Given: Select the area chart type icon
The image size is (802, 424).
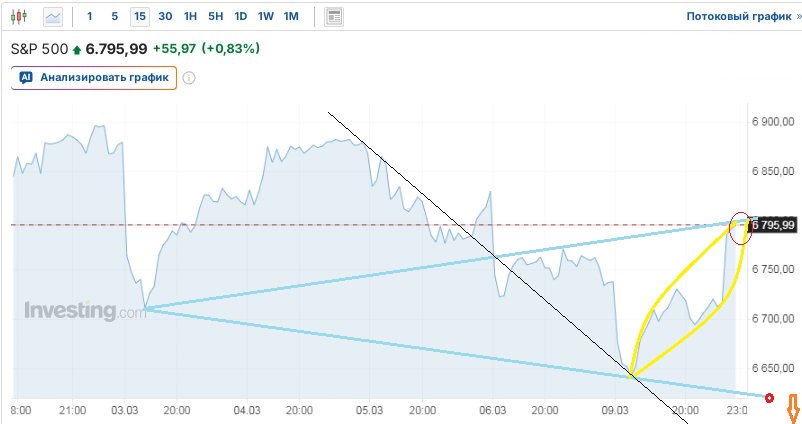Looking at the screenshot, I should click(53, 17).
